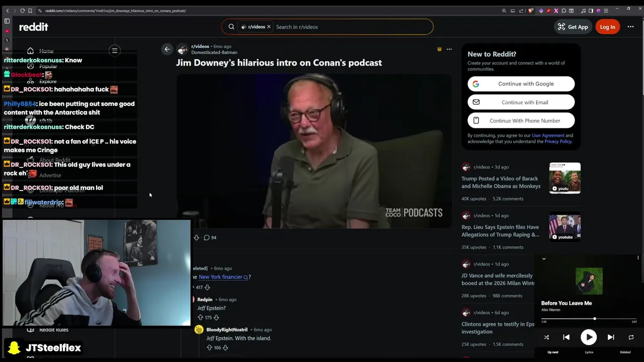The image size is (644, 362).
Task: Open the music player's three-dot menu
Action: [x=638, y=258]
